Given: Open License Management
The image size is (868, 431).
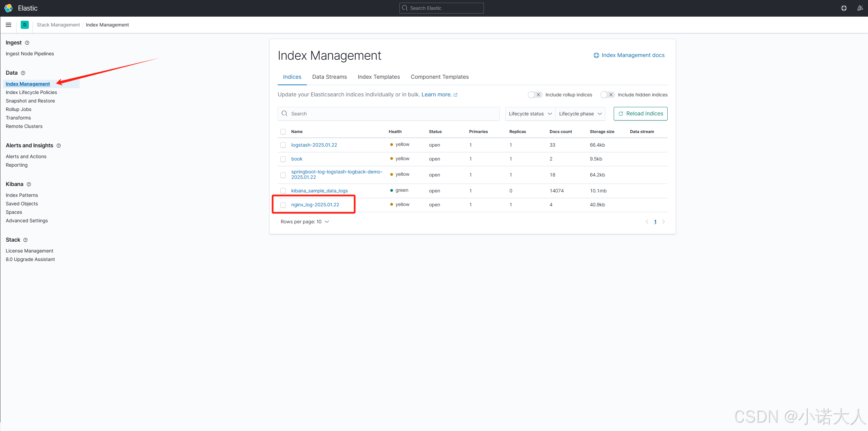Looking at the screenshot, I should click(x=29, y=251).
